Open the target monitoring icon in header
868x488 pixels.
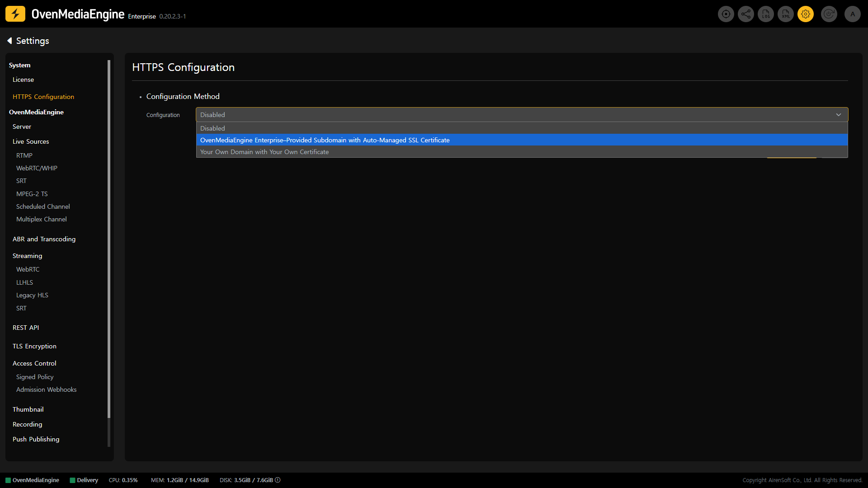(726, 14)
